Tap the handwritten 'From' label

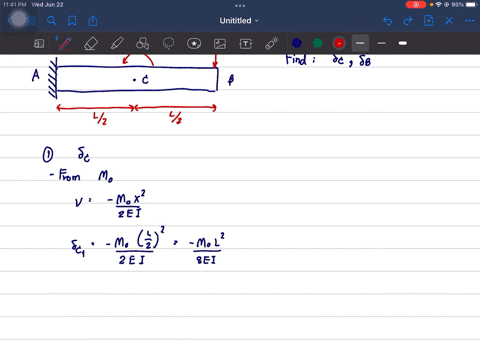[69, 175]
